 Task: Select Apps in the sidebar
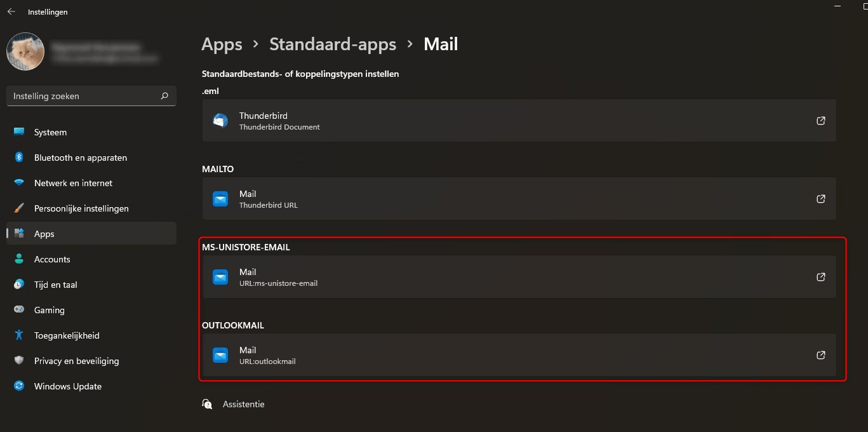click(x=91, y=234)
